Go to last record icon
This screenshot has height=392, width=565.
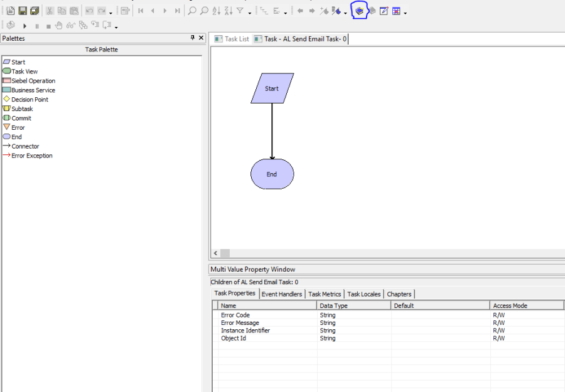[x=177, y=11]
